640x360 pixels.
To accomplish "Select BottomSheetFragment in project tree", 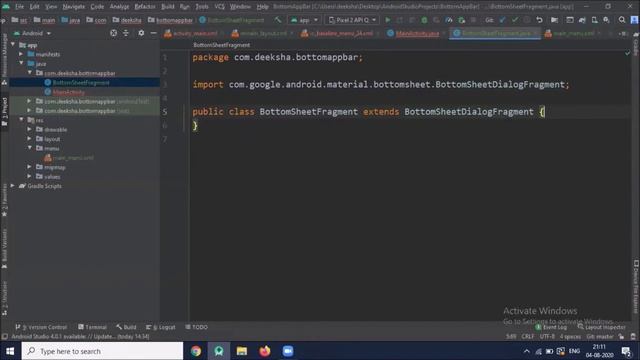I will [81, 82].
